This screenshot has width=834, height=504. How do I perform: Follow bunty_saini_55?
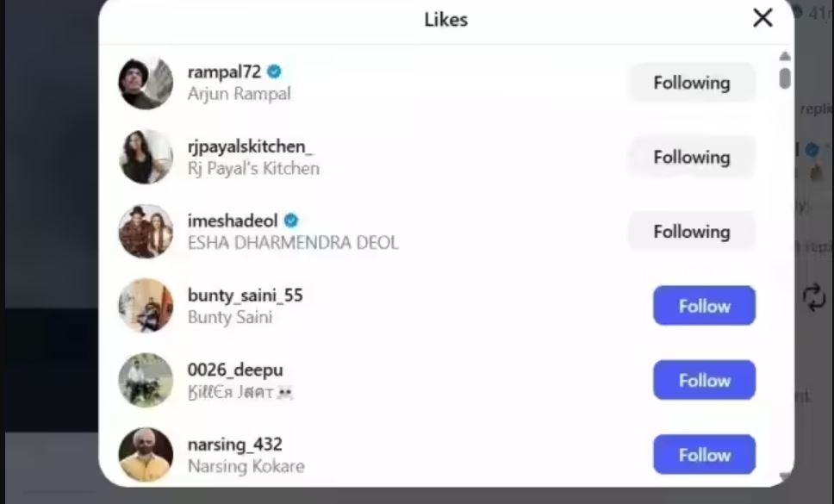704,306
